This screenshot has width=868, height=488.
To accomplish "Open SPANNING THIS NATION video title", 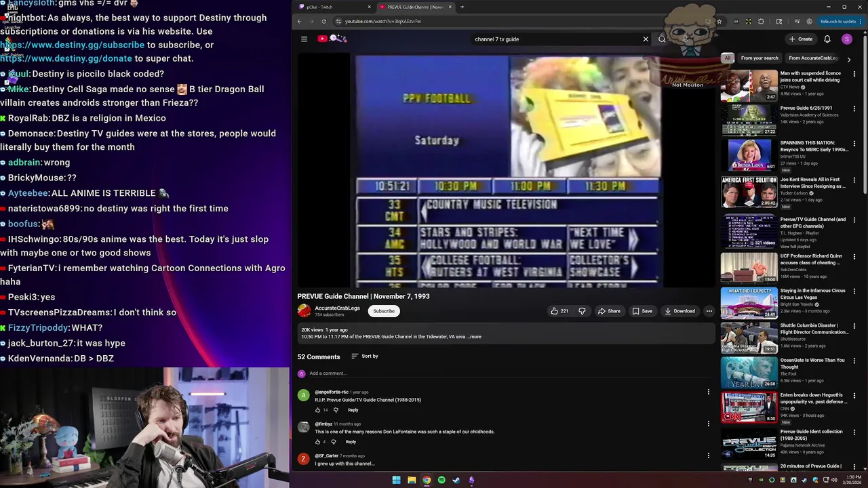I will [x=814, y=146].
